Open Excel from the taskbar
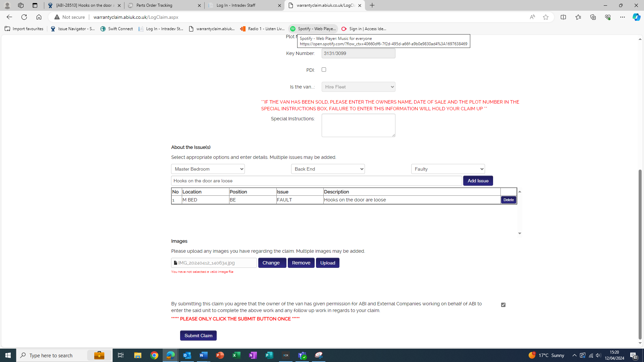 pyautogui.click(x=236, y=355)
